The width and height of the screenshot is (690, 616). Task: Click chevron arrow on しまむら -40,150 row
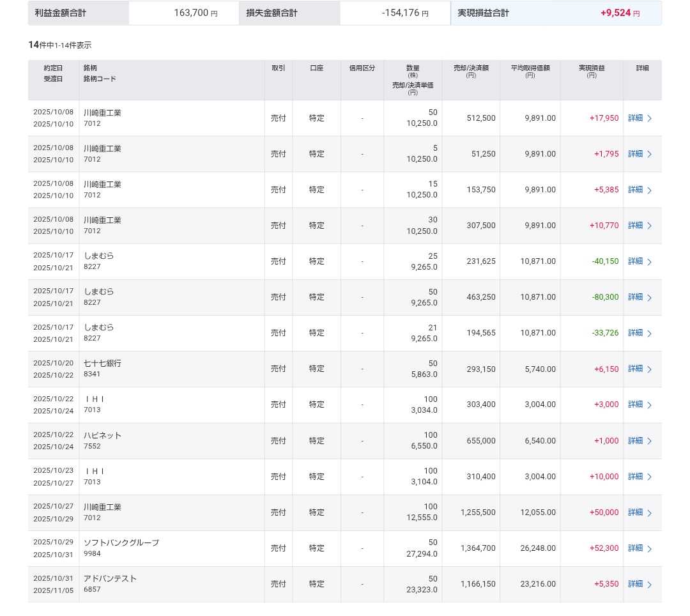[x=650, y=261]
